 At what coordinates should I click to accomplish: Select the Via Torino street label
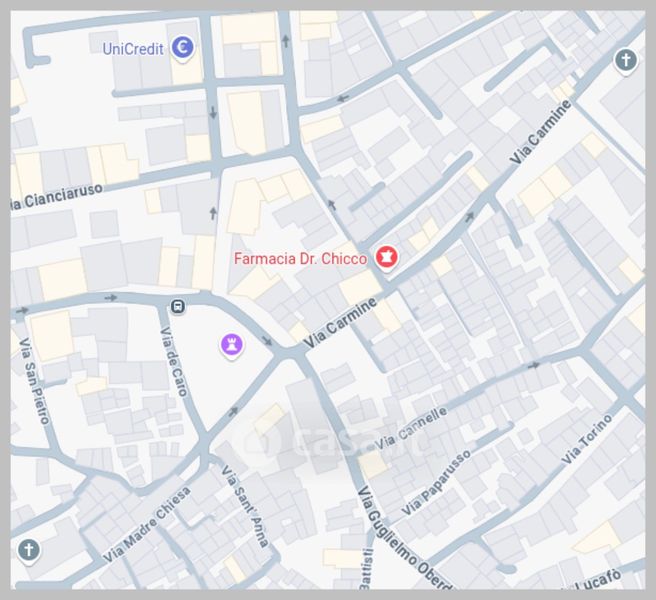pos(587,439)
